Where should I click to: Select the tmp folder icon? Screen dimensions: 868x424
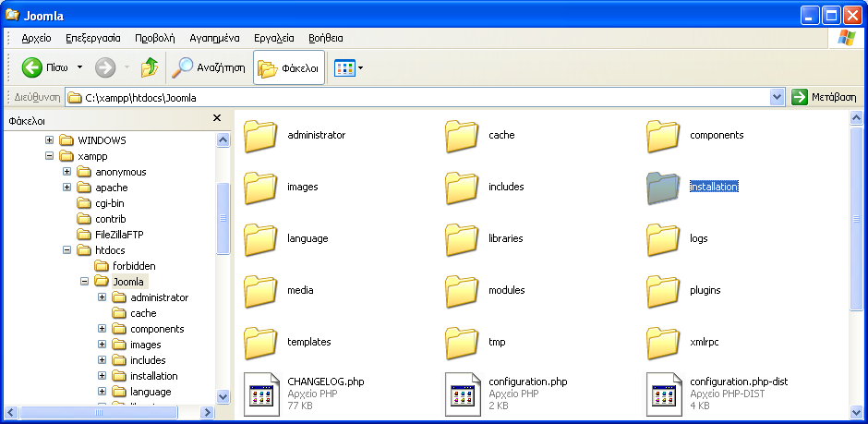[462, 344]
